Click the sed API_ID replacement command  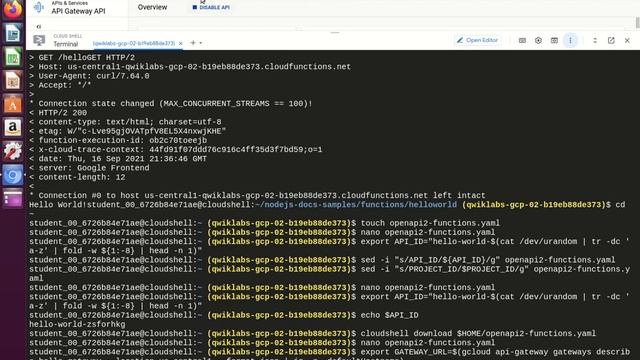(x=488, y=260)
